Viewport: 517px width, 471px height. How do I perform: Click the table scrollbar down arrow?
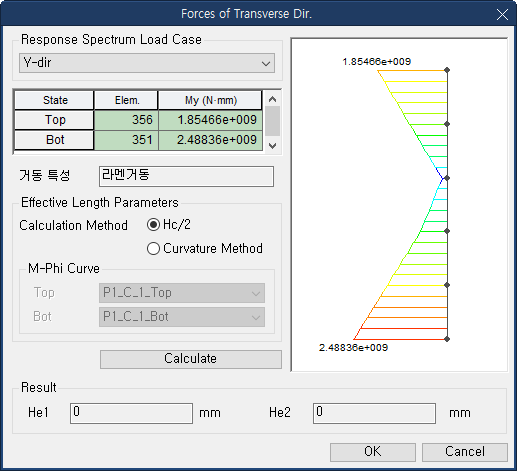pos(272,146)
